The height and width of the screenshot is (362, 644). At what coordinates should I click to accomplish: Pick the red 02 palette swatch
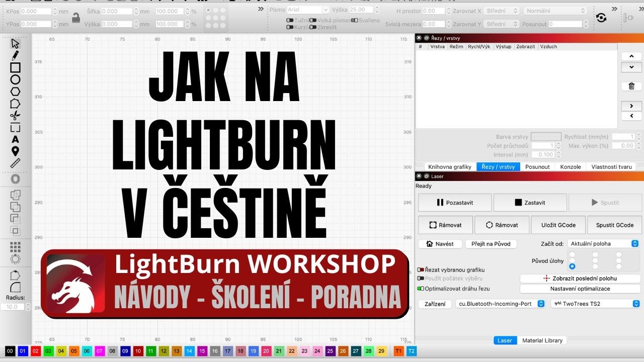click(x=36, y=351)
